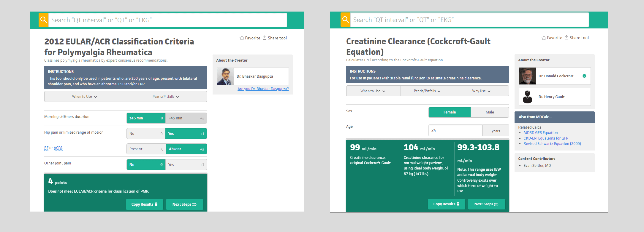Click Dr. Donald Cockcroft's profile photo

[527, 76]
